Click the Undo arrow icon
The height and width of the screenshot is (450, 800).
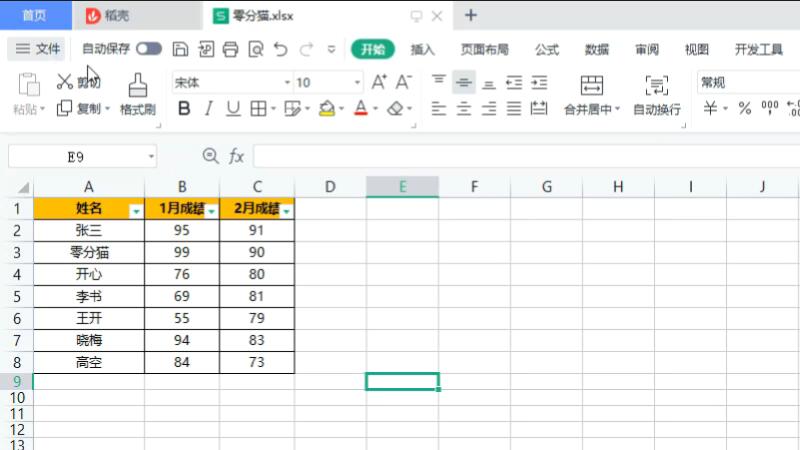point(281,49)
